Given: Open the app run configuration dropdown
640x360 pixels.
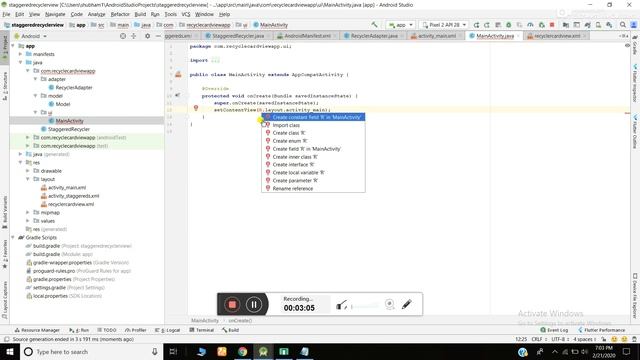Looking at the screenshot, I should [x=401, y=25].
